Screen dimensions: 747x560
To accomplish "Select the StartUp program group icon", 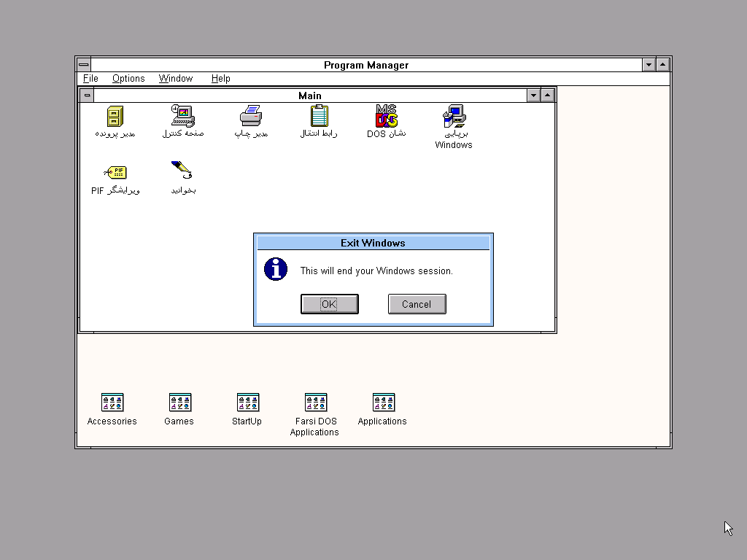I will pos(247,402).
